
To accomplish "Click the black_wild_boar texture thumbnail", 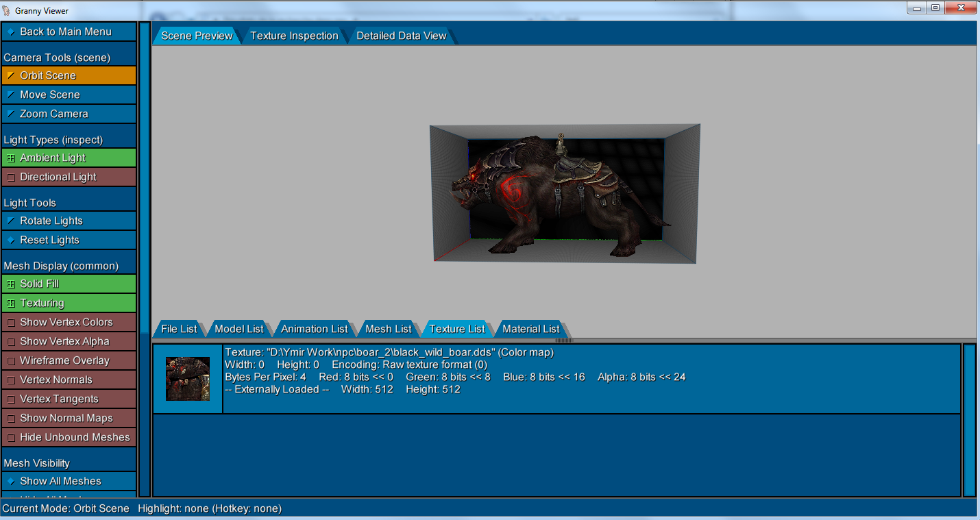I will [188, 379].
